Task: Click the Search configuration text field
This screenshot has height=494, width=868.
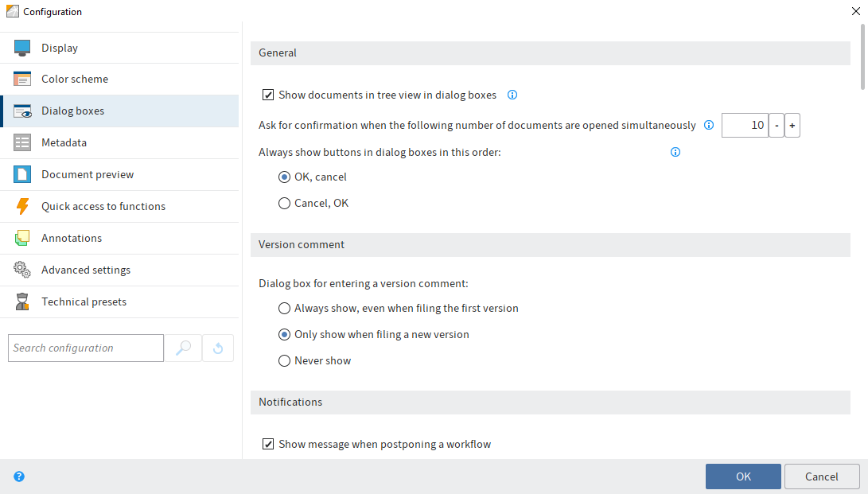Action: pyautogui.click(x=86, y=348)
